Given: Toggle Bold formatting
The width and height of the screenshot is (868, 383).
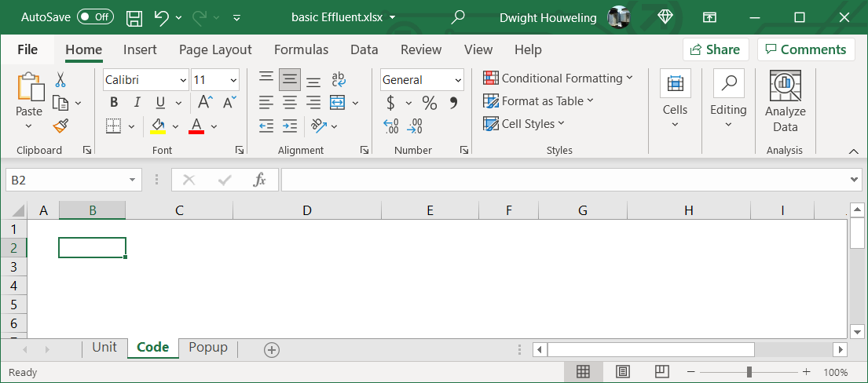Looking at the screenshot, I should click(114, 103).
